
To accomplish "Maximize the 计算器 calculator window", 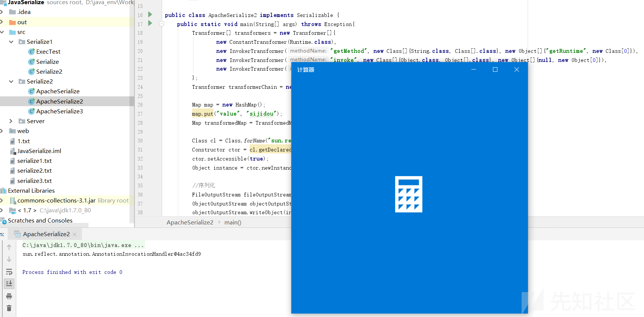I will (495, 70).
